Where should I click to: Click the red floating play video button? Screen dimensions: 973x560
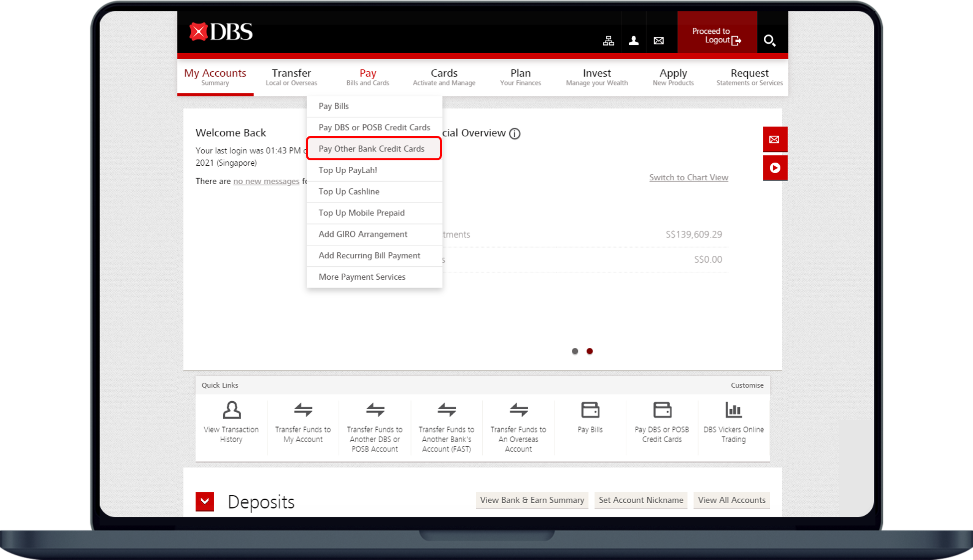tap(775, 168)
